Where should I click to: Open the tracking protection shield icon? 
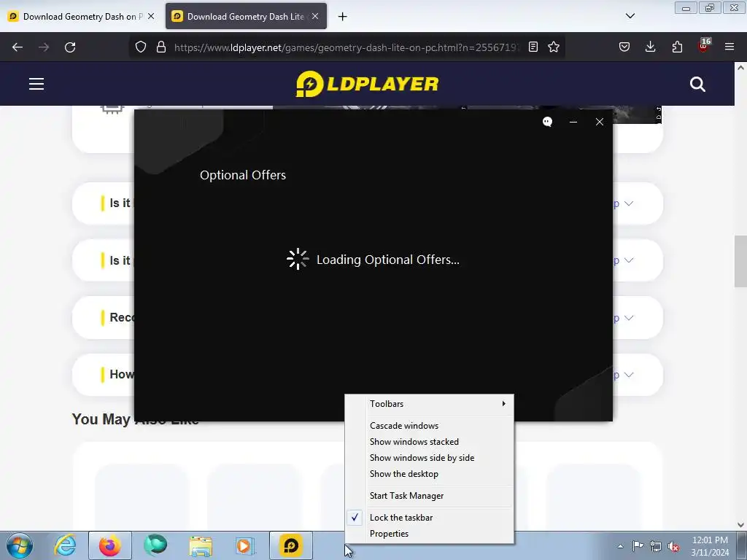click(141, 47)
